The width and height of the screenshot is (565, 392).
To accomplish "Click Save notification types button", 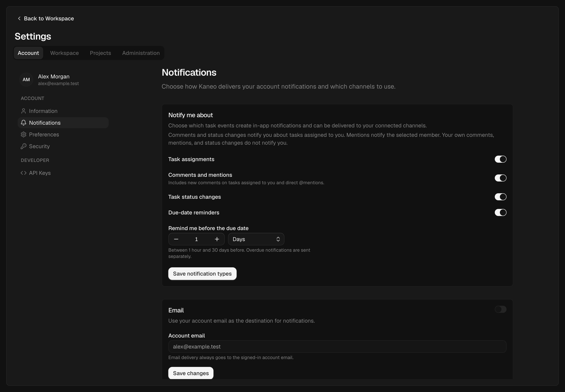I will click(x=202, y=274).
